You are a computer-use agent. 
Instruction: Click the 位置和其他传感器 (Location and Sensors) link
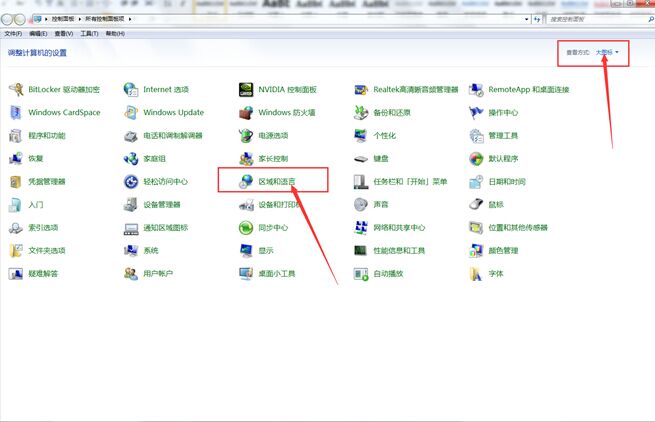[518, 228]
